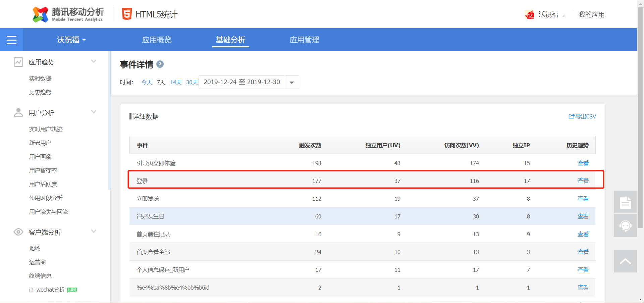The image size is (644, 303).
Task: Click the NEW badge next to in_wechat分析
Action: 72,290
